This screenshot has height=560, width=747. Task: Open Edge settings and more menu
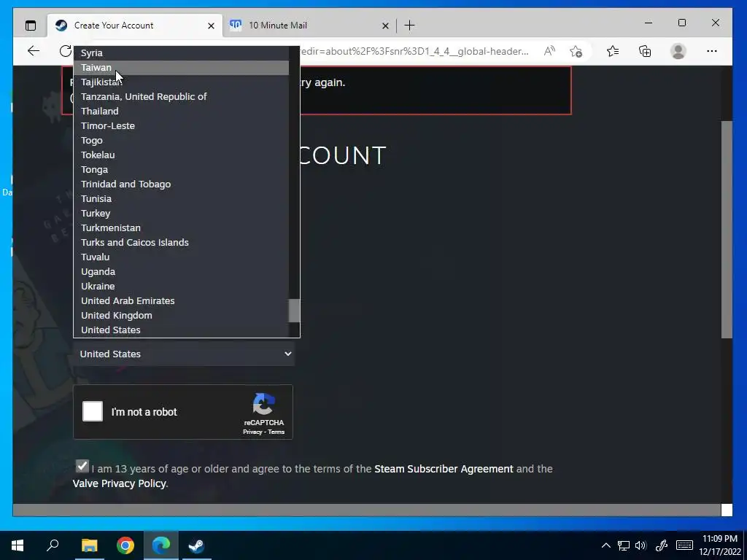click(712, 51)
